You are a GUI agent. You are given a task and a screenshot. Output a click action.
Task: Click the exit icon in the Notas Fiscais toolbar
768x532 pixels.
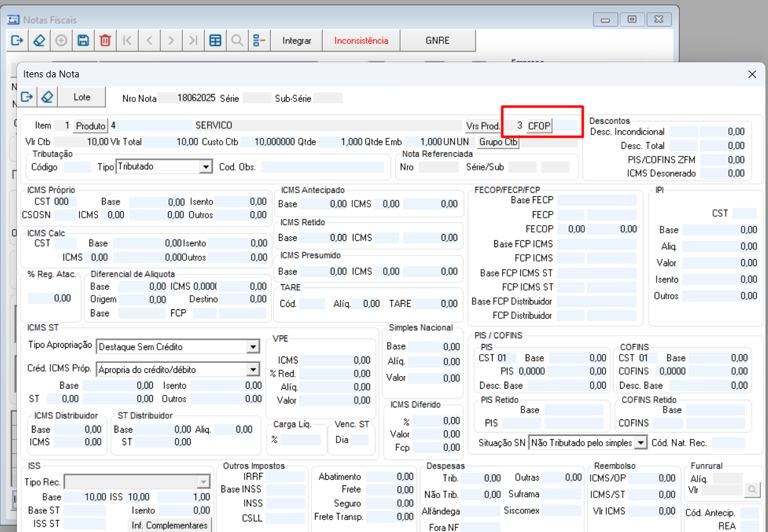tap(17, 41)
